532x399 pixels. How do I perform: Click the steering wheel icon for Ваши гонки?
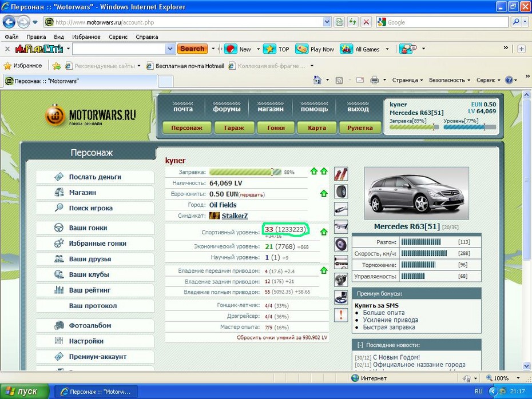tap(59, 228)
